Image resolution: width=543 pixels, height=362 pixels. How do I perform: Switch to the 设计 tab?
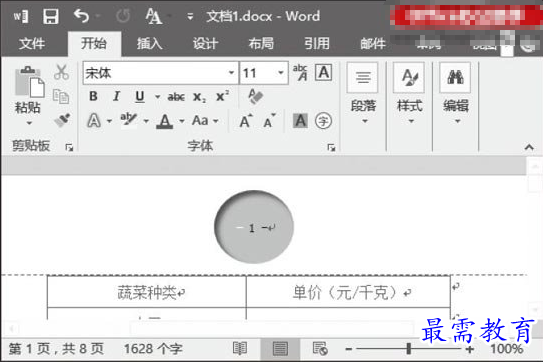[205, 44]
